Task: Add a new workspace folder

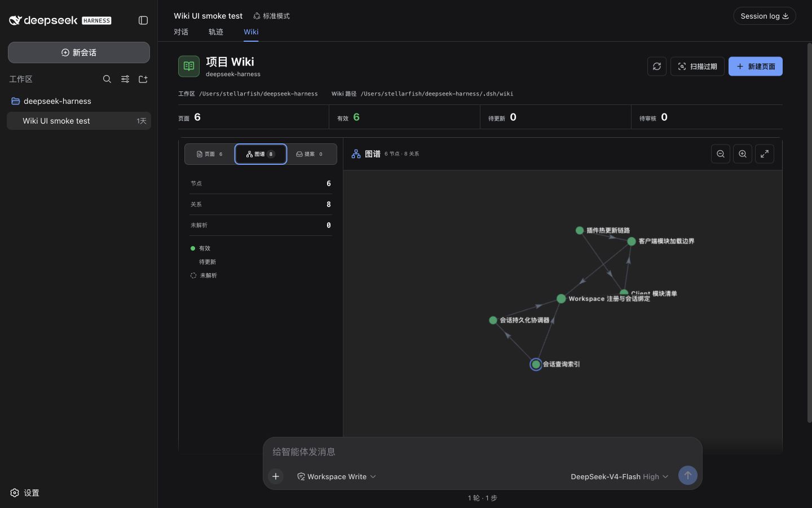Action: click(143, 79)
